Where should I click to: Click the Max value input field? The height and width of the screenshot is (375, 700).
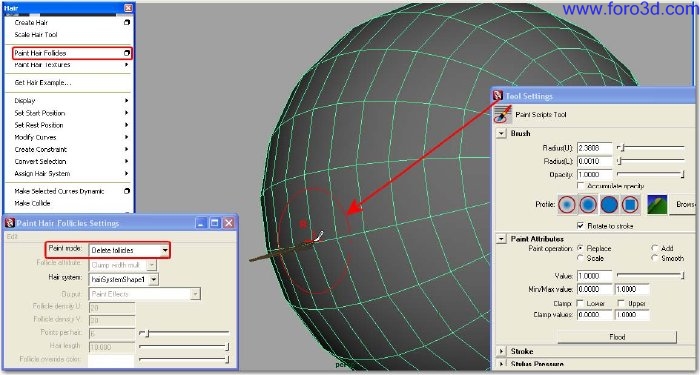632,289
